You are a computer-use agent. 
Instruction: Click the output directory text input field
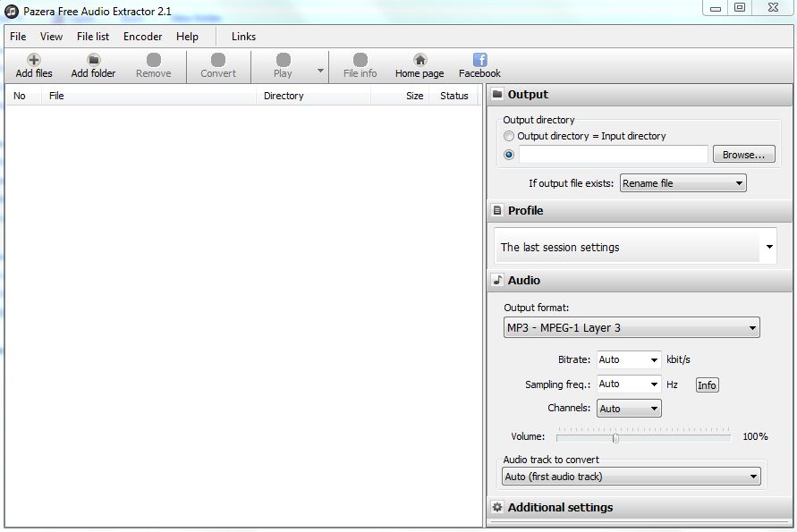pos(613,154)
